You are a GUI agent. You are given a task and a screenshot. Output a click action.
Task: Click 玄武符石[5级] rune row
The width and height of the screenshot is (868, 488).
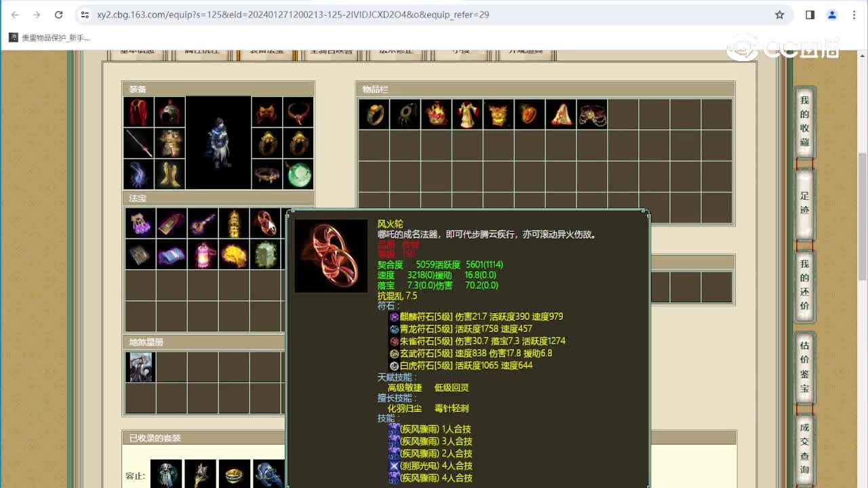(x=471, y=353)
